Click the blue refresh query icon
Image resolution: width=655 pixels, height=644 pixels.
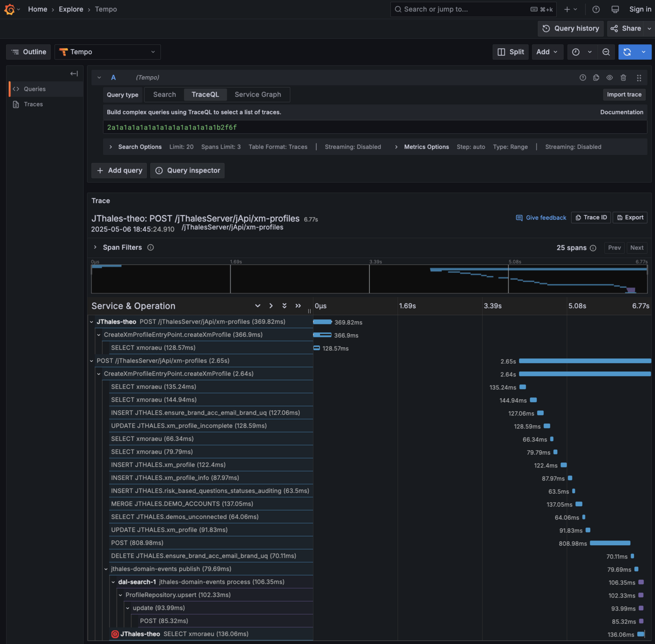(627, 52)
